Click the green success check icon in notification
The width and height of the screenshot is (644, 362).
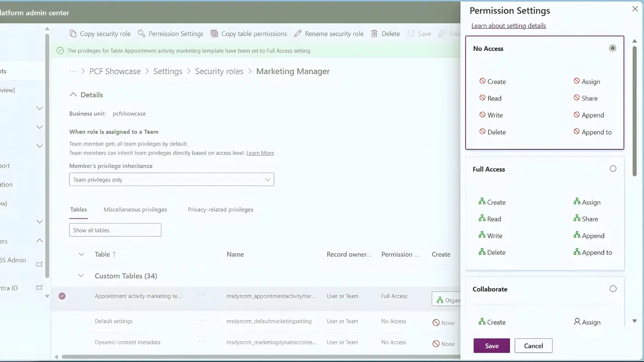click(60, 51)
